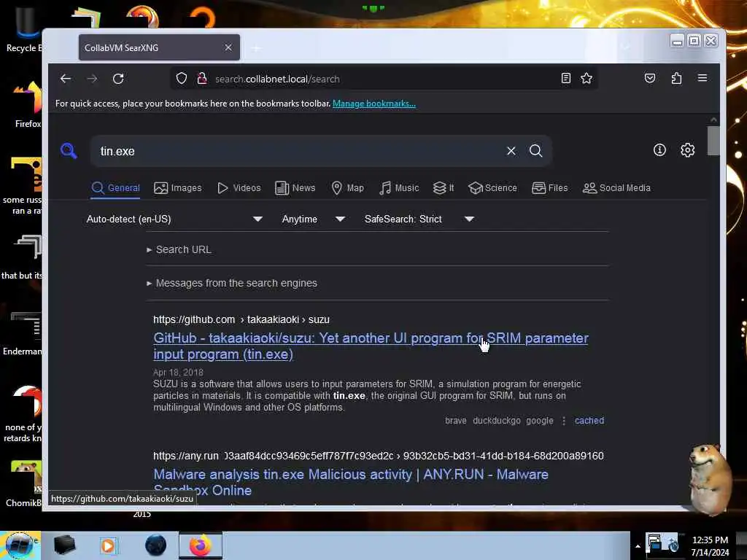Screen dimensions: 747x560
Task: Expand Messages from the search engines
Action: (x=232, y=283)
